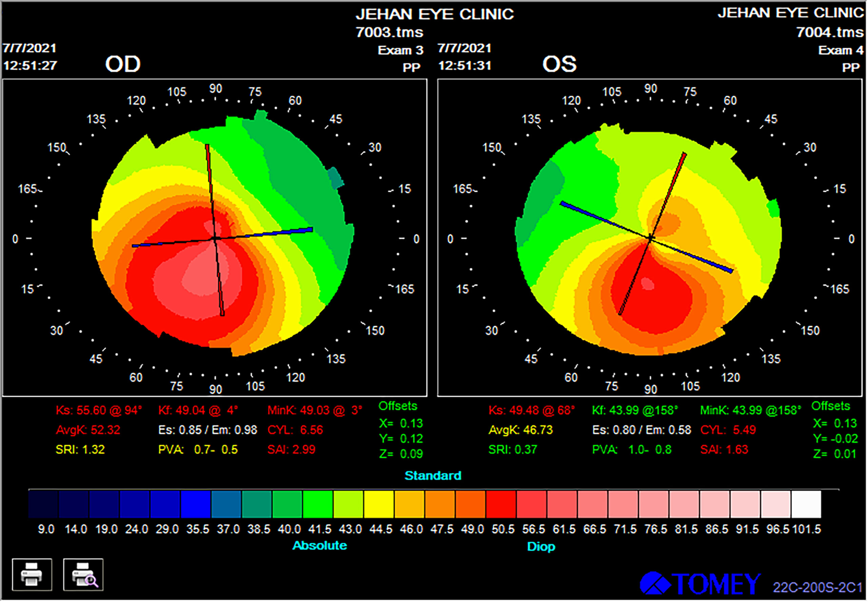Click OD Offsets 'Z= 0.09' value
This screenshot has width=868, height=602.
pos(401,455)
